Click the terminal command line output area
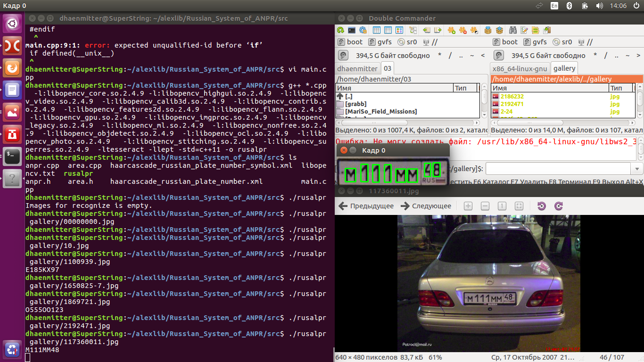 pyautogui.click(x=179, y=193)
